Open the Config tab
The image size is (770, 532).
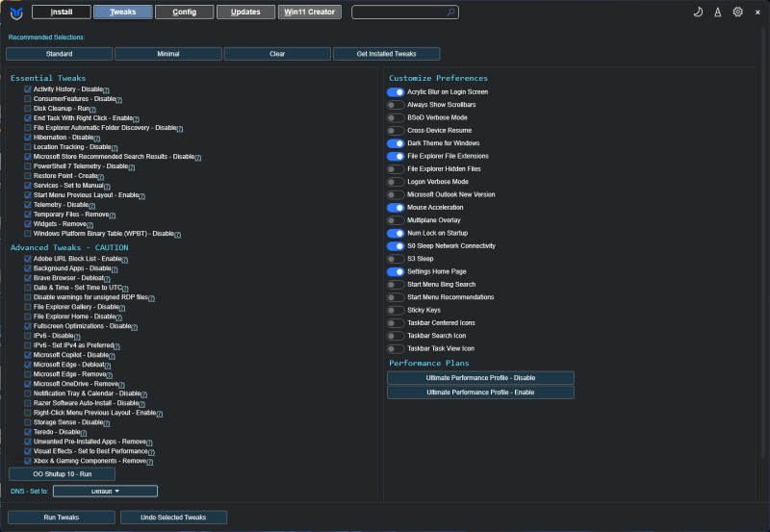click(184, 12)
